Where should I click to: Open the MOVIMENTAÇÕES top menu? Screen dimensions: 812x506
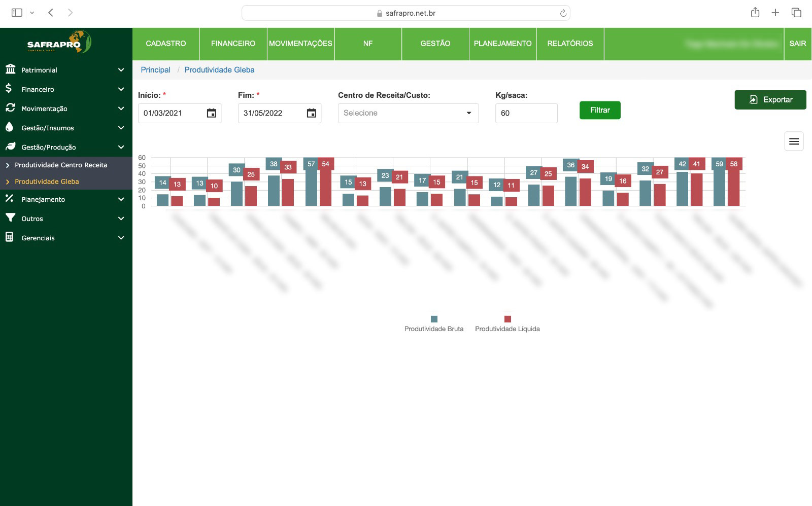click(x=300, y=44)
